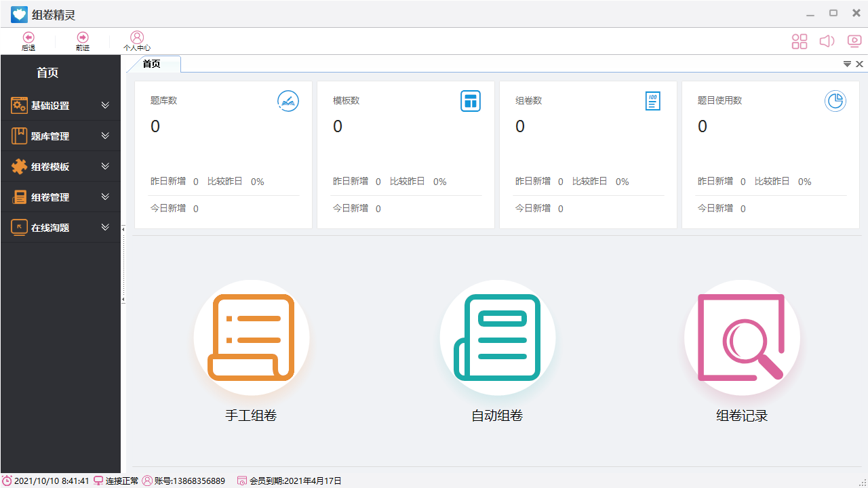Screen dimensions: 868x488
Task: Open 手工组卷 orange scroll icon
Action: click(252, 337)
